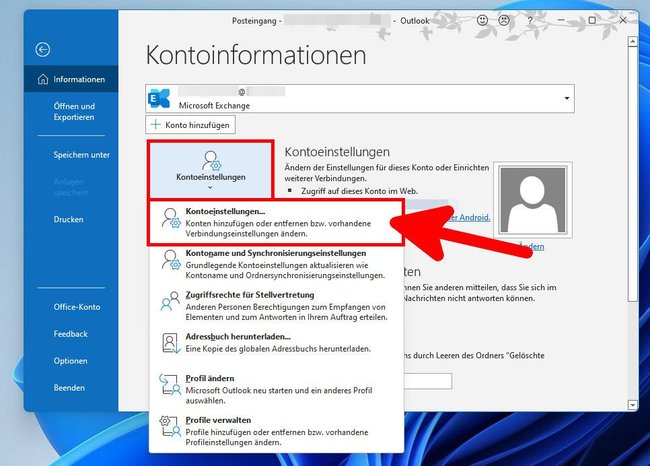Viewport: 650px width, 466px height.
Task: Choose Kontoname und Synchronisierungseinstellungen
Action: point(276,264)
